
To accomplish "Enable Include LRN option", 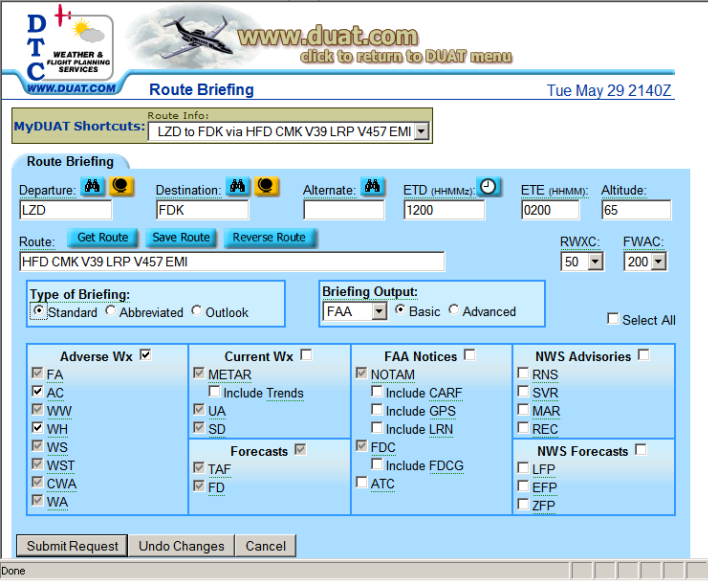I will click(377, 428).
